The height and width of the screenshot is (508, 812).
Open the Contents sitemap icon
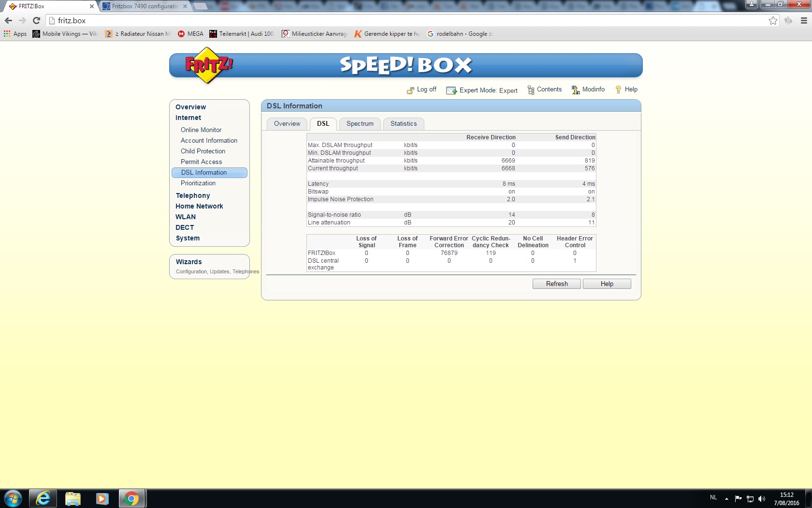click(x=531, y=90)
